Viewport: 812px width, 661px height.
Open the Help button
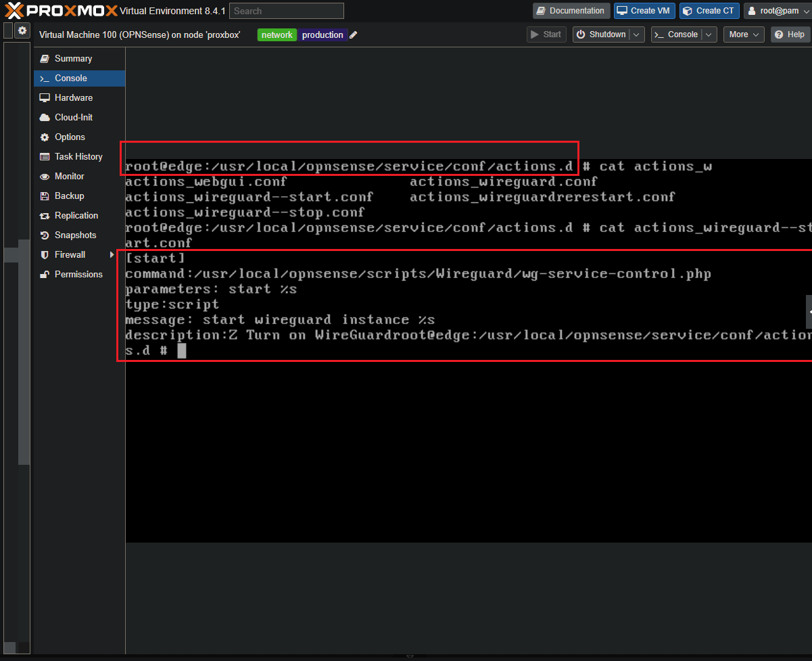[x=790, y=35]
